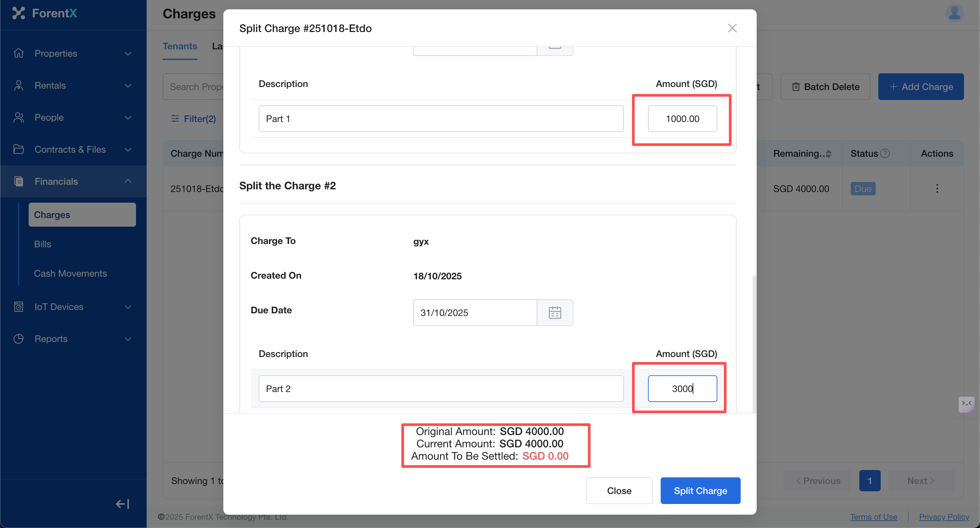Viewport: 980px width, 528px height.
Task: Click the calendar icon beside Due Date
Action: (x=555, y=313)
